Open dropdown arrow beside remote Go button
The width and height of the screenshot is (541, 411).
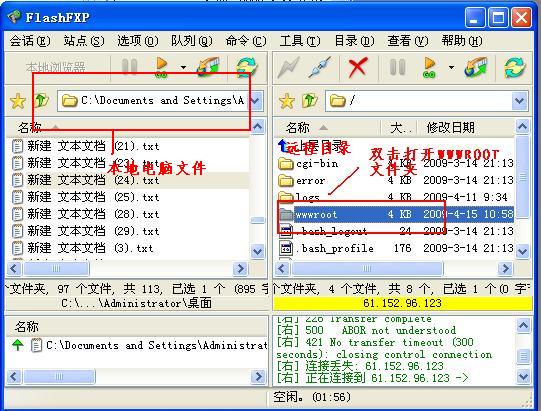point(451,67)
